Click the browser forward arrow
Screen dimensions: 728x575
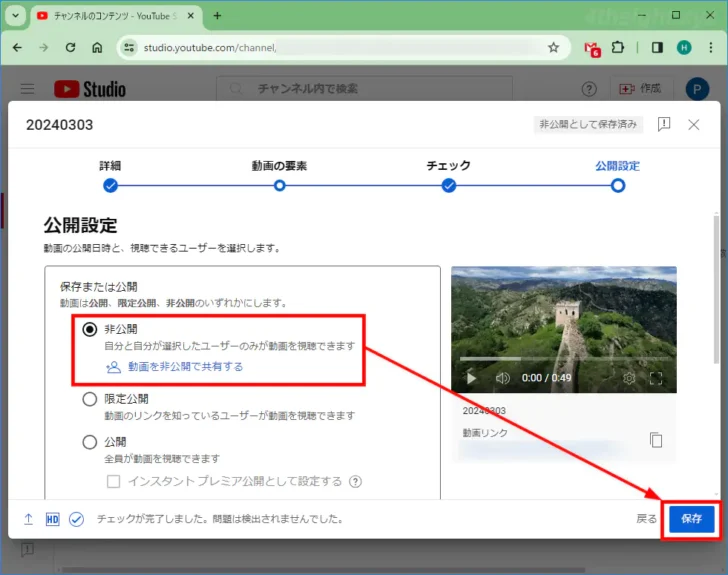[44, 47]
